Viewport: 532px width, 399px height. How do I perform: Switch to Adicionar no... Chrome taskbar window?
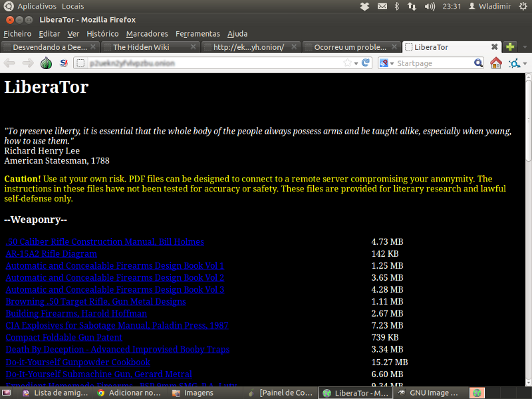click(x=129, y=393)
